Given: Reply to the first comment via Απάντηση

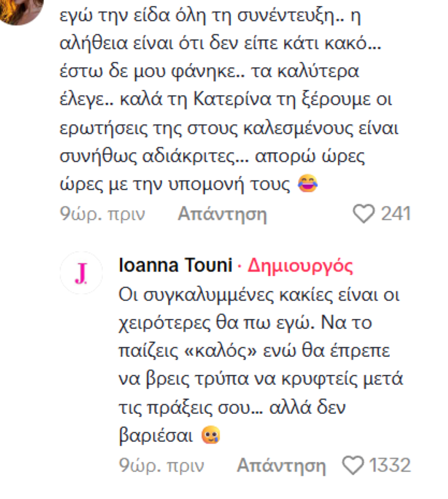Looking at the screenshot, I should click(x=222, y=215).
